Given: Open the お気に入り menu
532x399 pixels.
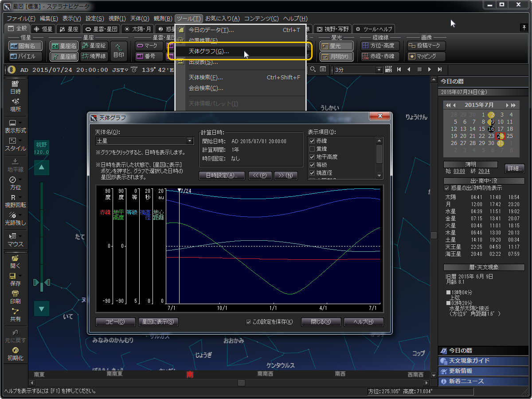Looking at the screenshot, I should point(223,19).
